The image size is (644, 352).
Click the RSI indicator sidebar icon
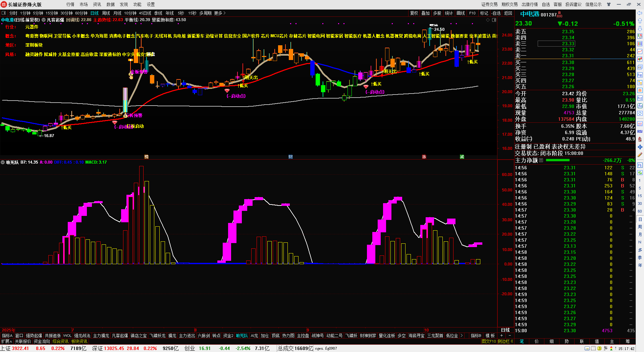[640, 131]
